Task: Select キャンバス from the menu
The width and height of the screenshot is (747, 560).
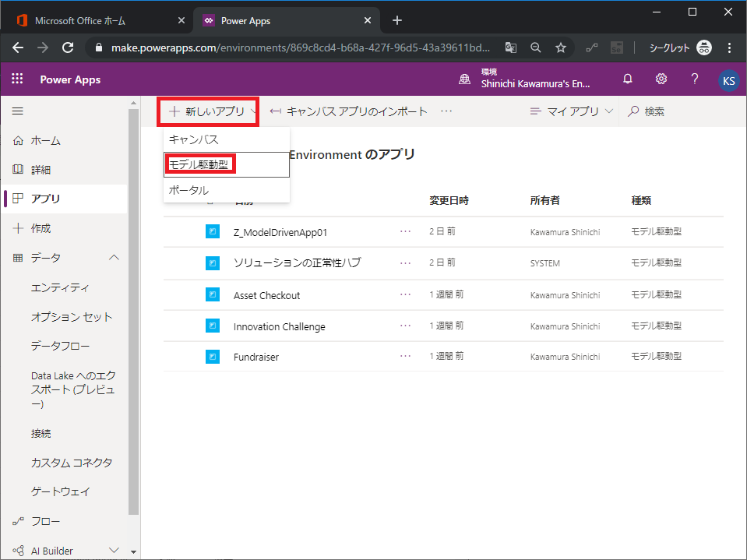Action: point(227,139)
